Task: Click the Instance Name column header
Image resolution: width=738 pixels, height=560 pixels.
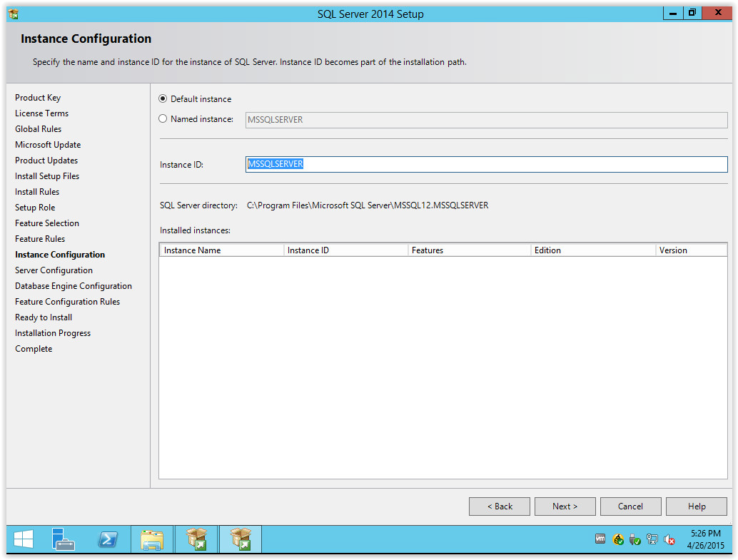Action: click(222, 250)
